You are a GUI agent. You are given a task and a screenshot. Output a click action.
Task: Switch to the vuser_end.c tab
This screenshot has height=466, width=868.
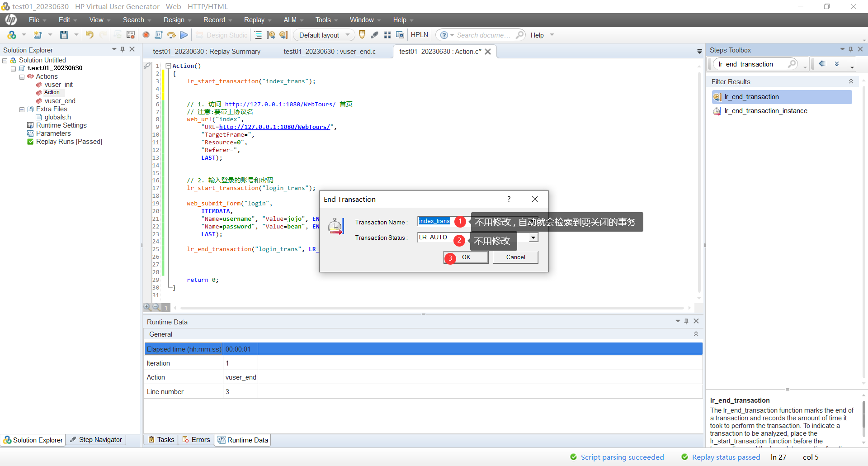coord(330,52)
